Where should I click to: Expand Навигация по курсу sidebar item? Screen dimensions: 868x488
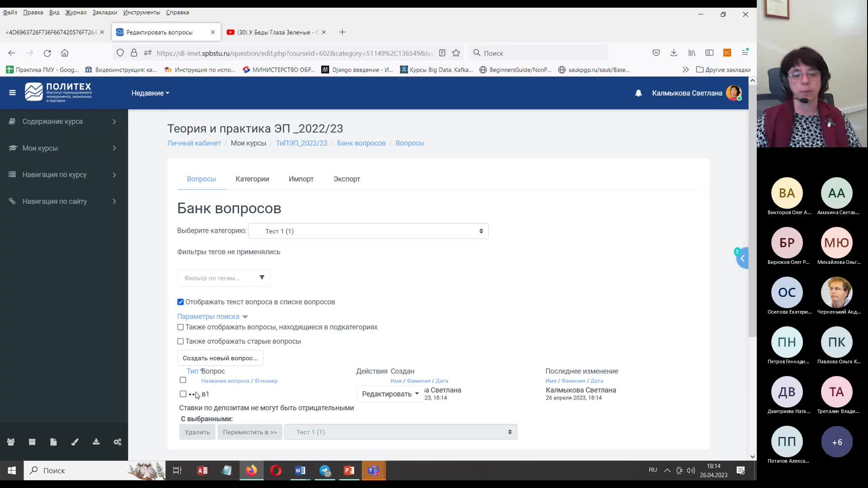64,174
